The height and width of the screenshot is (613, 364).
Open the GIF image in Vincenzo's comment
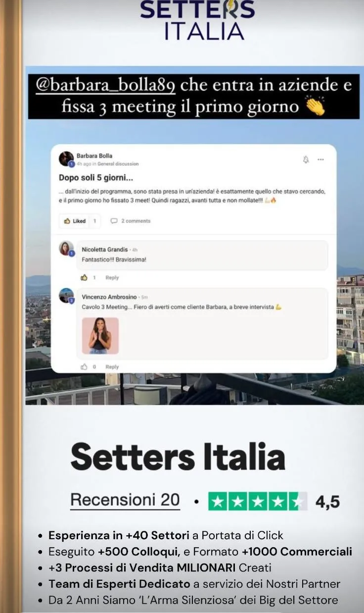[x=100, y=336]
